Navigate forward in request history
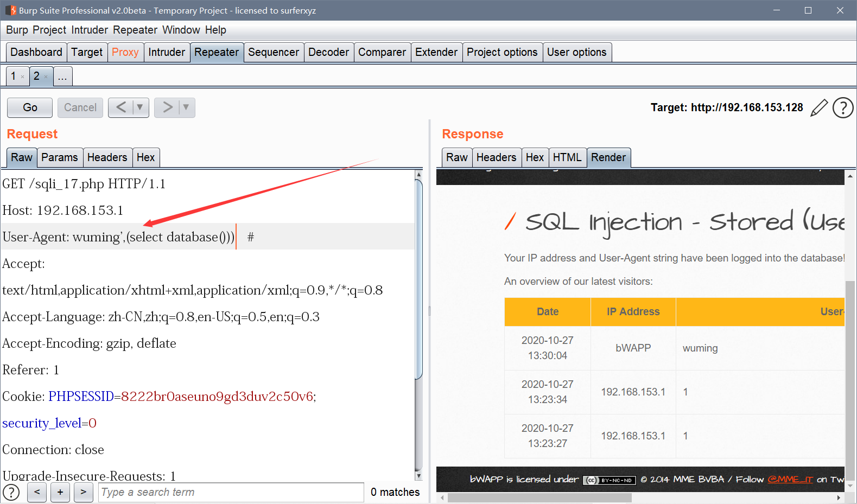Viewport: 857px width, 504px height. pyautogui.click(x=167, y=107)
